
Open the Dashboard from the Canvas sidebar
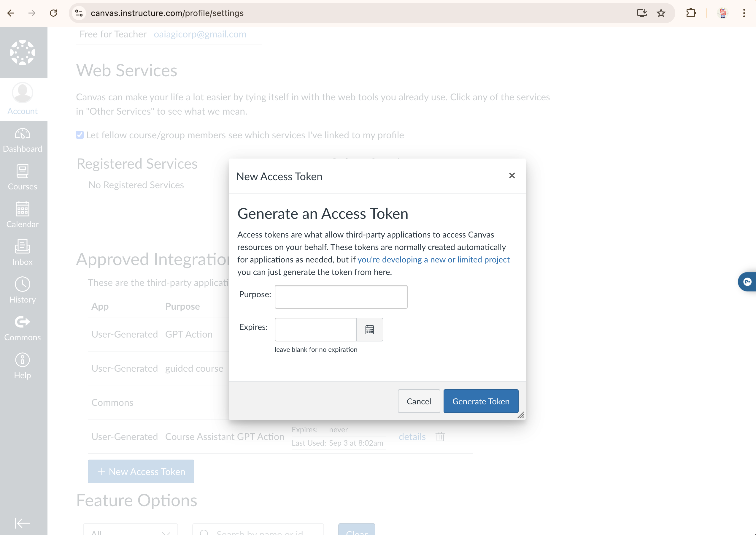pos(22,140)
